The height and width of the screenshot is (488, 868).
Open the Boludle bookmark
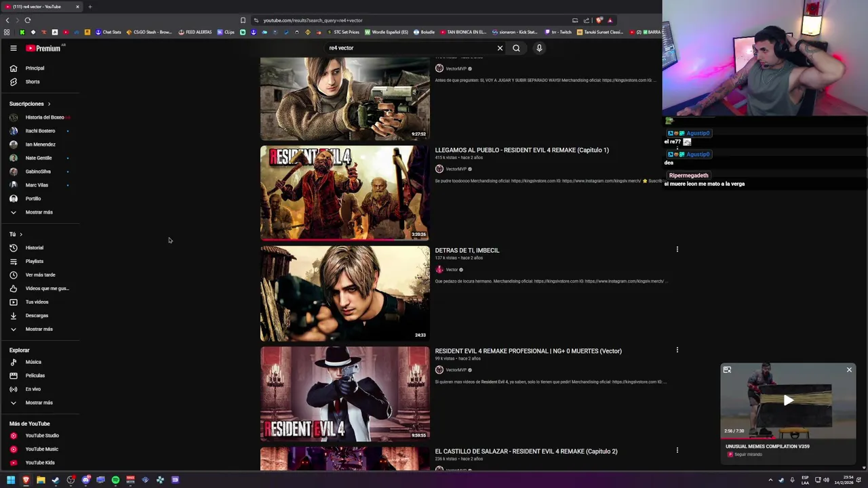tap(424, 33)
